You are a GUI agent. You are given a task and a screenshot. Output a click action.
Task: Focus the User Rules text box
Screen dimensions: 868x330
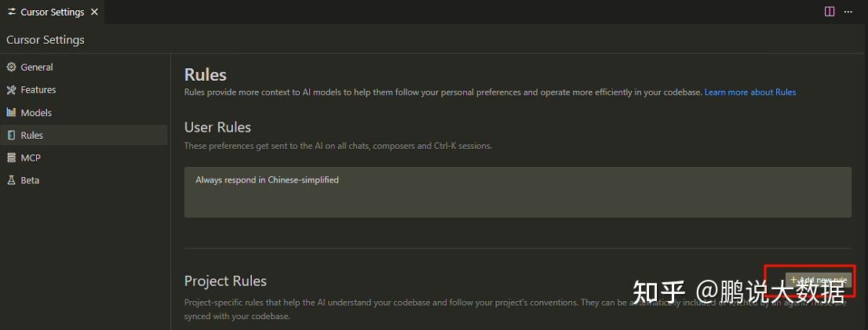pyautogui.click(x=517, y=192)
